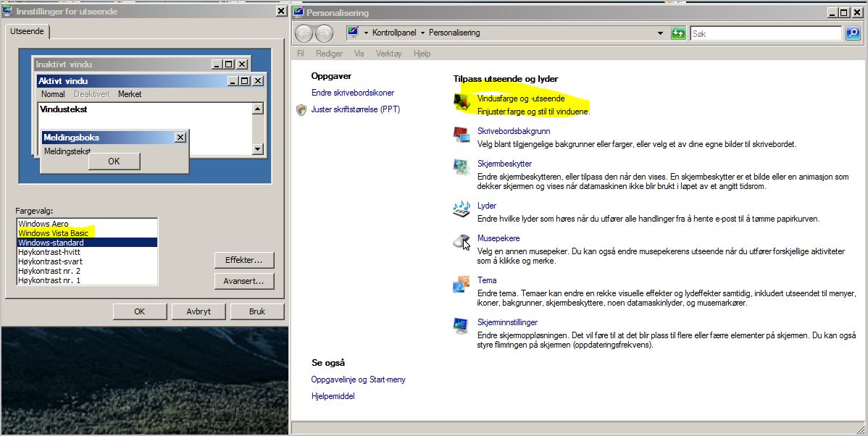
Task: Click Kontrollpanel in the breadcrumb
Action: point(394,33)
